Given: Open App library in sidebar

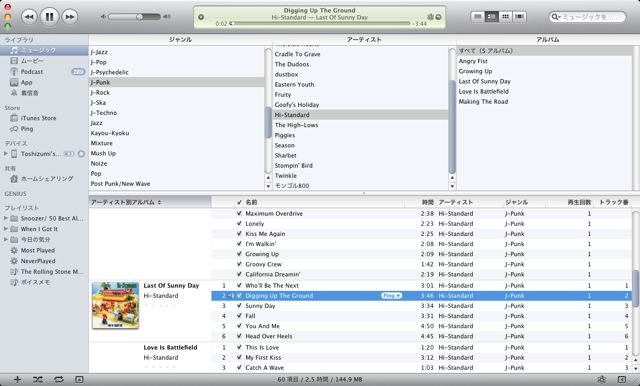Looking at the screenshot, I should (x=26, y=82).
